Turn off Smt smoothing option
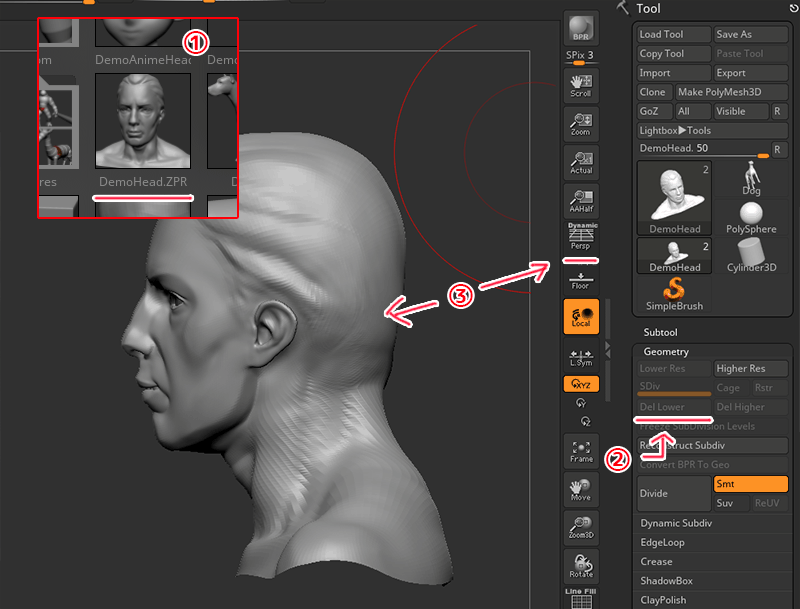800x609 pixels. [750, 484]
